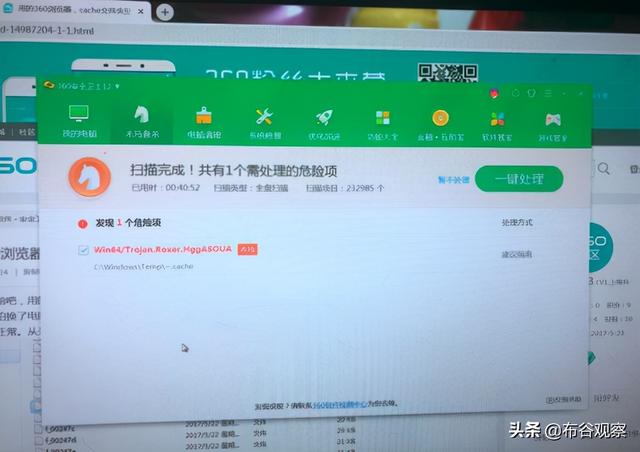Click the teal round 360 badge on webpage
The image size is (640, 452).
(600, 248)
